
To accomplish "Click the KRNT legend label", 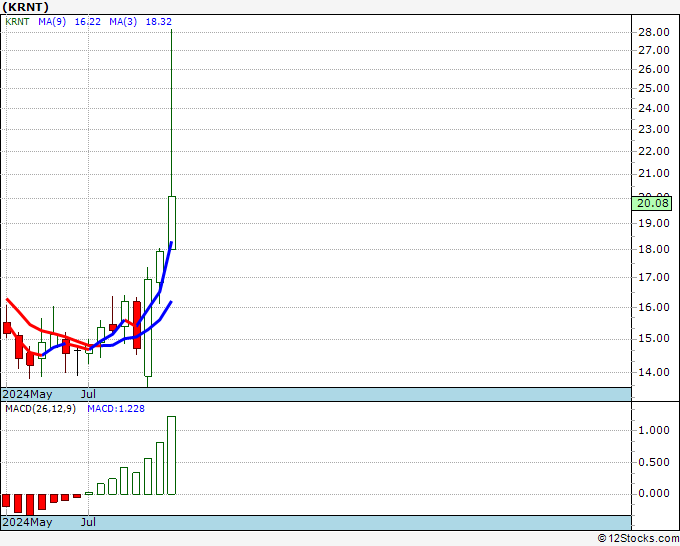I will pos(17,22).
